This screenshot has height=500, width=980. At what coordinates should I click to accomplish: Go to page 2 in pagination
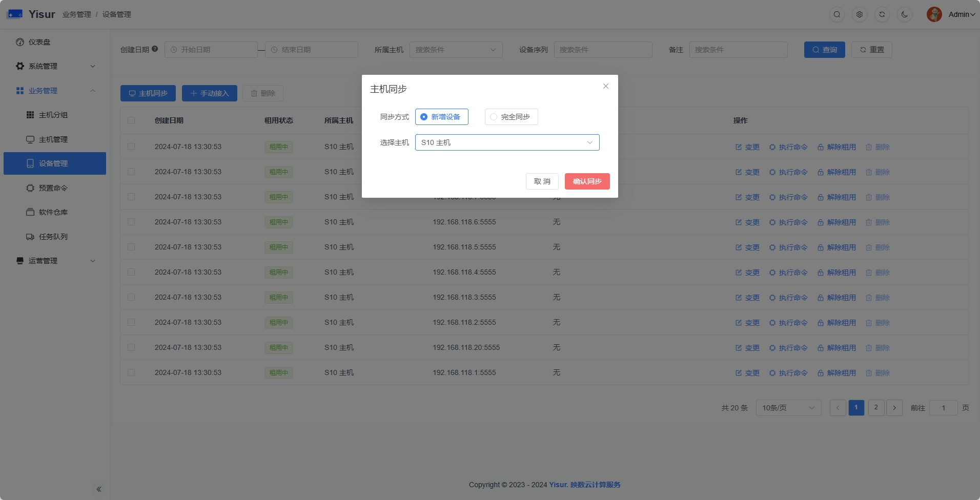coord(876,408)
